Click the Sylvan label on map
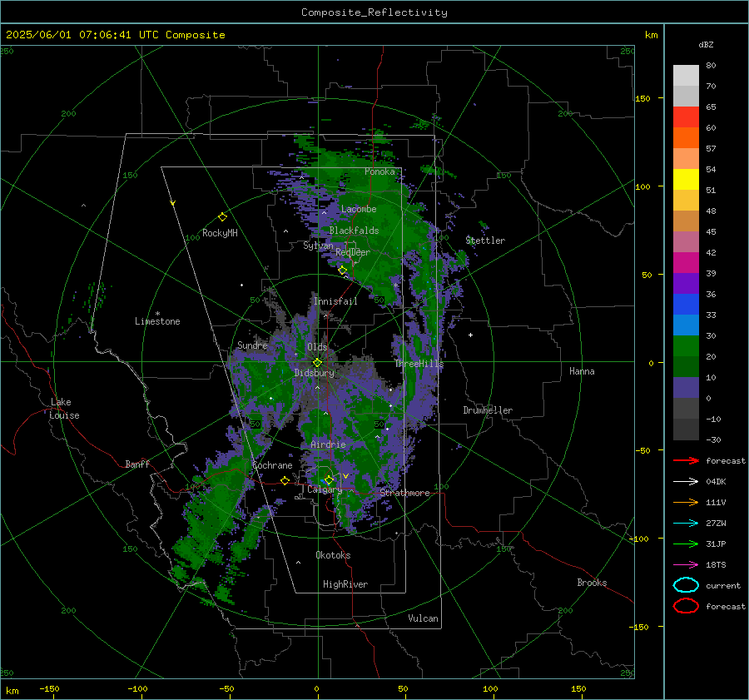 coord(318,246)
